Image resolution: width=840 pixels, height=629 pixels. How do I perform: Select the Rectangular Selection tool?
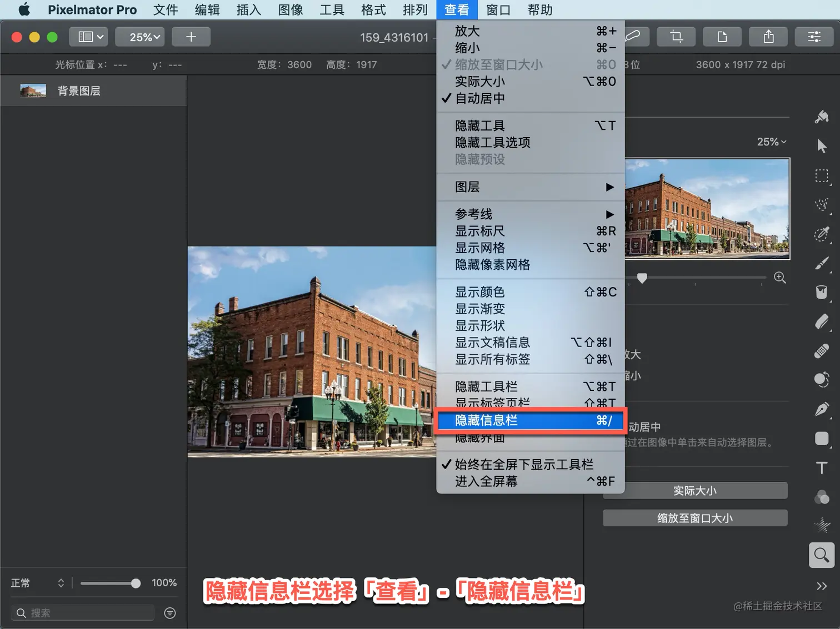pos(822,176)
